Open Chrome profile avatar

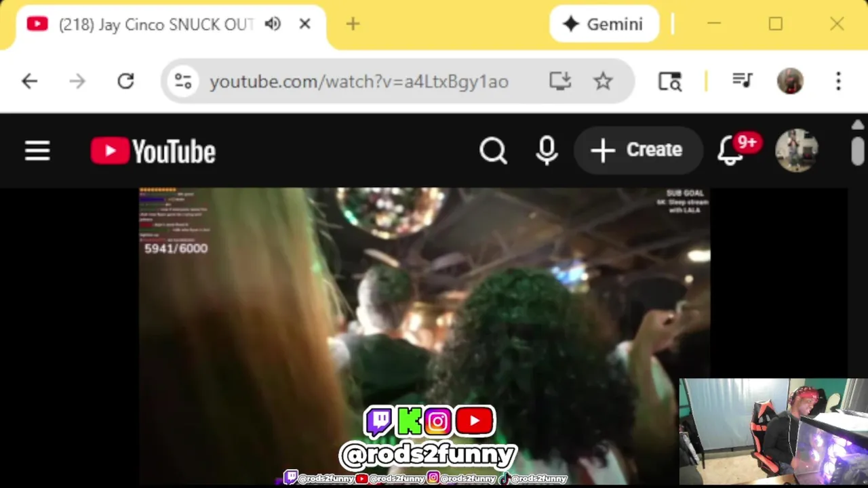(x=790, y=81)
